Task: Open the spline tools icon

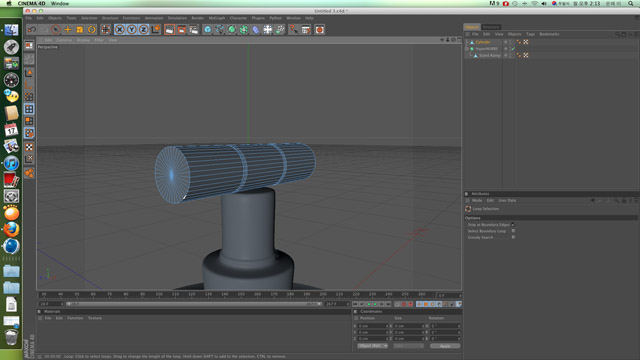Action: coord(220,29)
